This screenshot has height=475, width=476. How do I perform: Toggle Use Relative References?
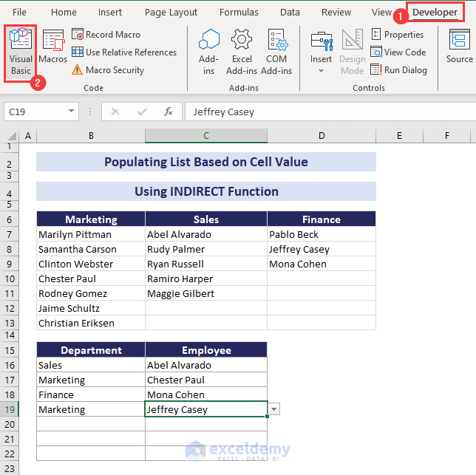tap(124, 52)
